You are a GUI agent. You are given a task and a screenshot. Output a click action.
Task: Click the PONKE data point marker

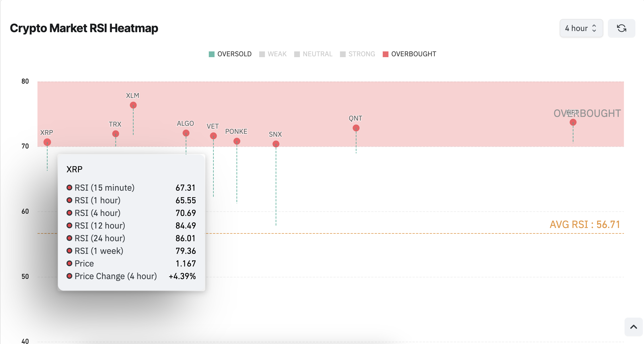coord(237,142)
